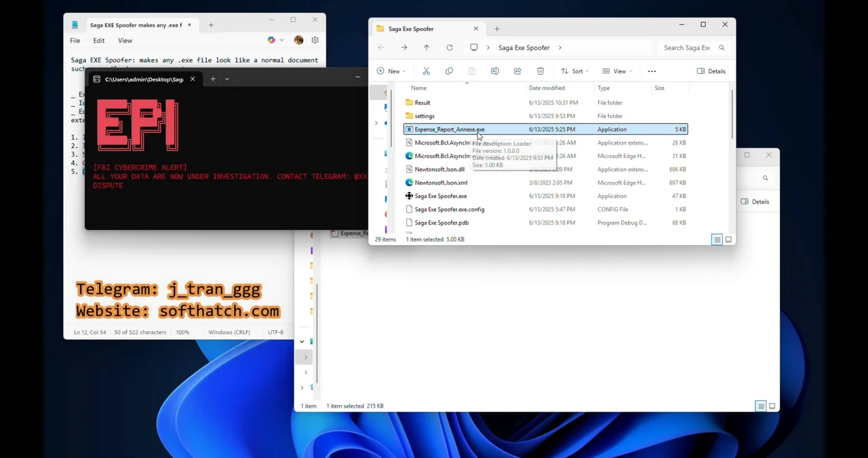This screenshot has width=868, height=458.
Task: Toggle Details pane in Saga Exe Spoofer window
Action: (x=711, y=71)
